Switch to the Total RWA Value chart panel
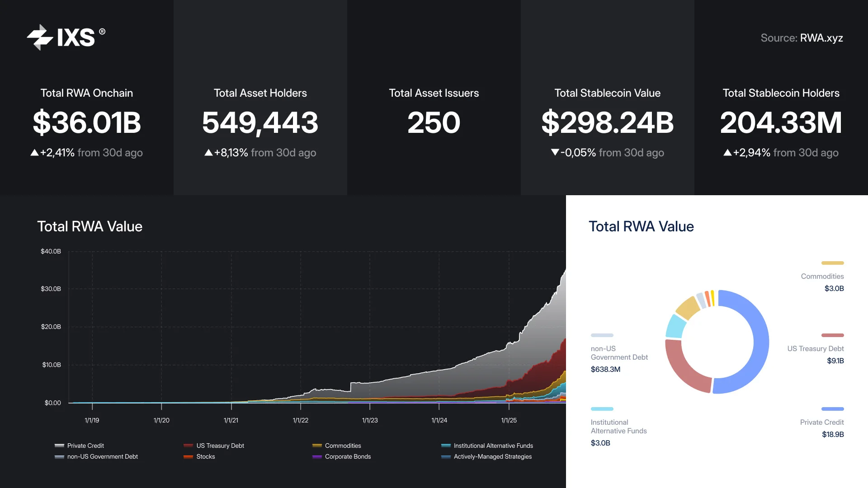 coord(90,226)
